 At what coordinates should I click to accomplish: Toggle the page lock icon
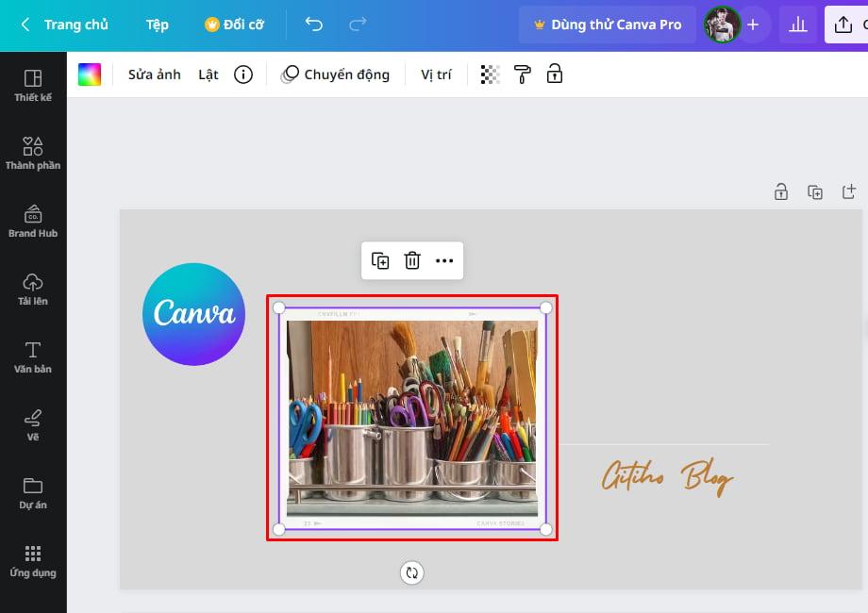(781, 191)
